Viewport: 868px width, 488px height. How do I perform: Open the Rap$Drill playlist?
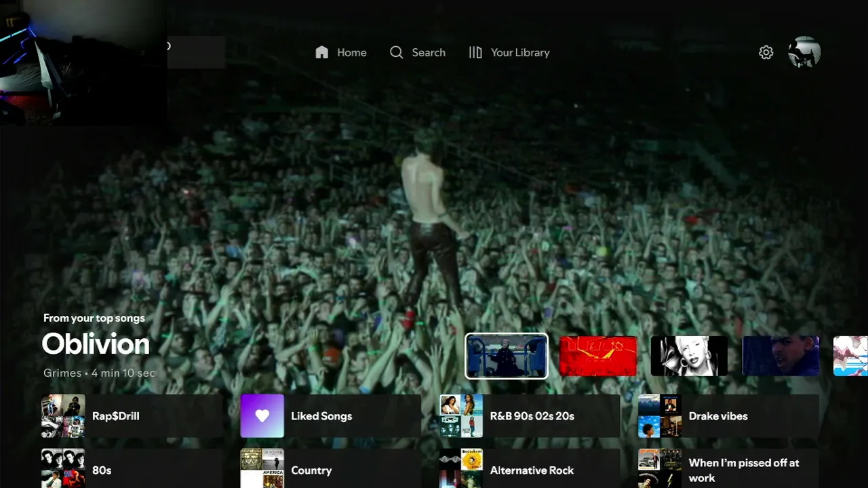tap(132, 416)
